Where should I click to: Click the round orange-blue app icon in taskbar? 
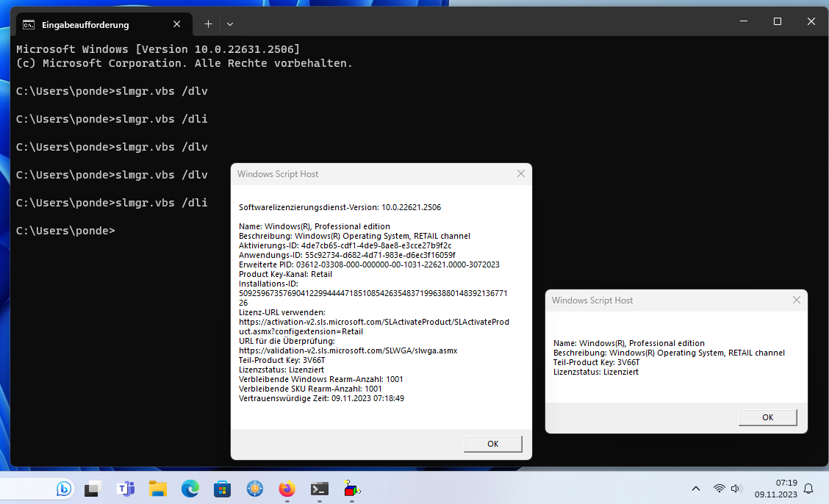tap(255, 489)
